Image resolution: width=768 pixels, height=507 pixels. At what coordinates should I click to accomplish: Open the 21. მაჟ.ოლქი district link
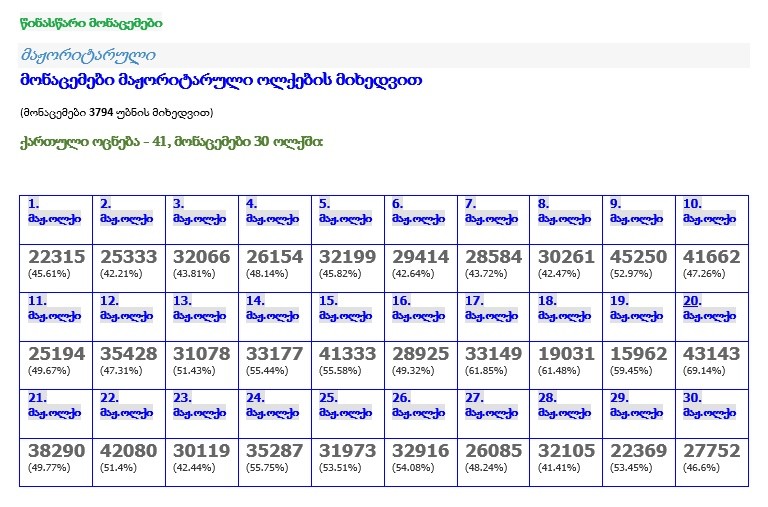(x=54, y=405)
